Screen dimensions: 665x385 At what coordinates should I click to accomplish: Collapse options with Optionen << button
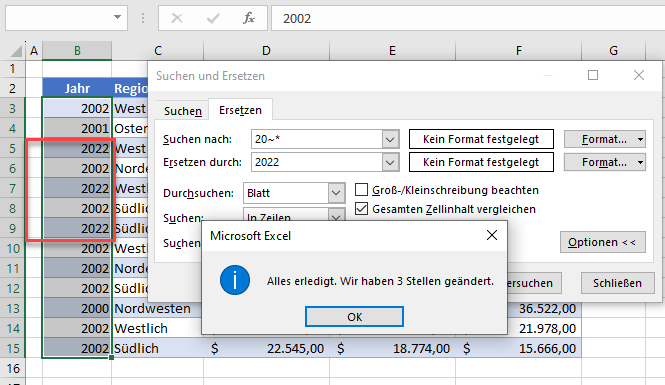[x=603, y=242]
